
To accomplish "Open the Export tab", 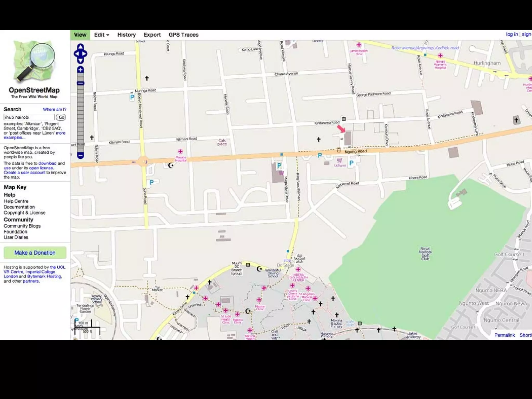I will (x=152, y=35).
